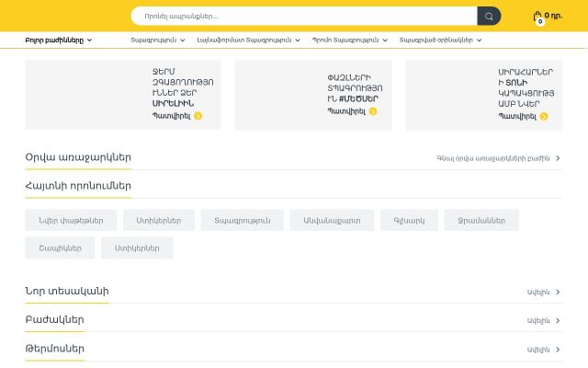Screen dimensions: 588x368
Task: Open the Պրոմո Տպագրություն navigation menu
Action: tap(349, 40)
